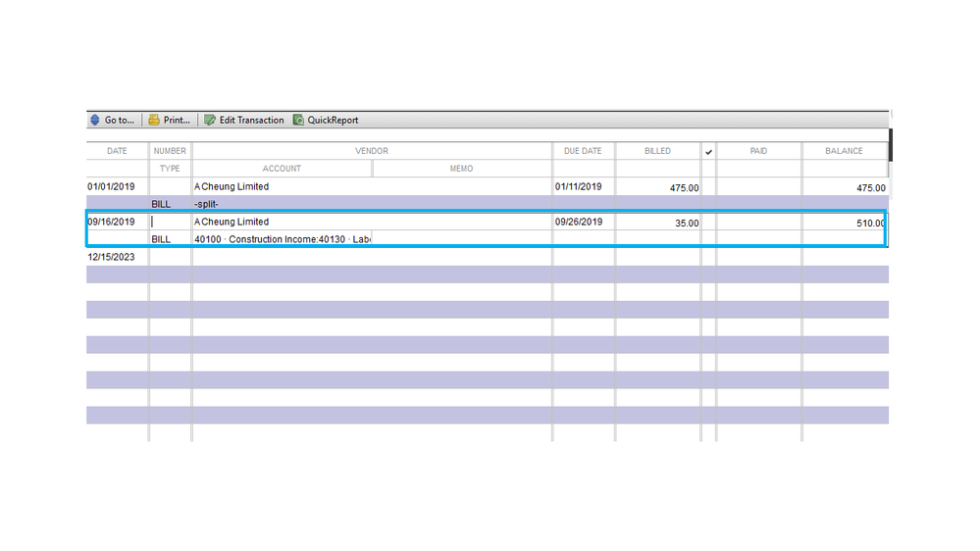
Task: Click the number field of the 09/16/2019 bill
Action: (170, 222)
